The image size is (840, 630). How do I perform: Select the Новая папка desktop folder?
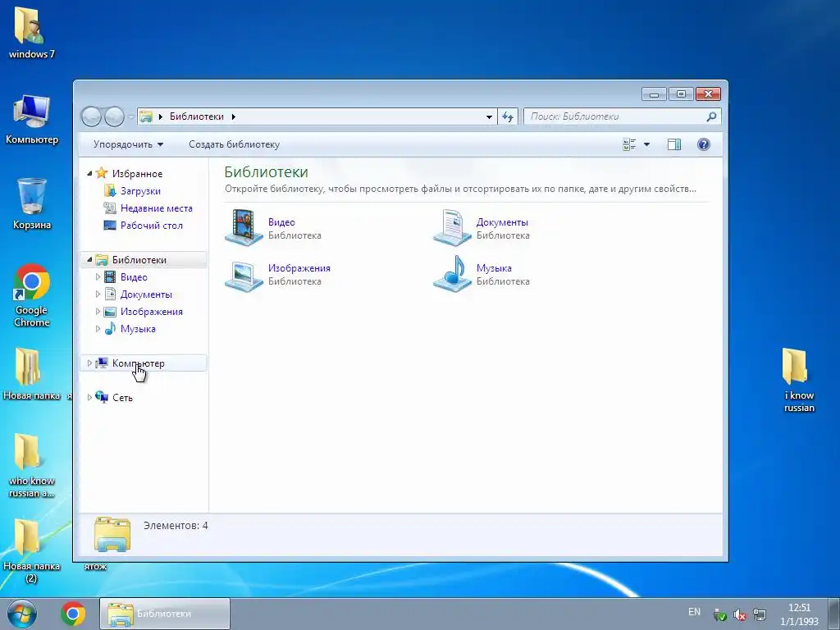click(30, 374)
